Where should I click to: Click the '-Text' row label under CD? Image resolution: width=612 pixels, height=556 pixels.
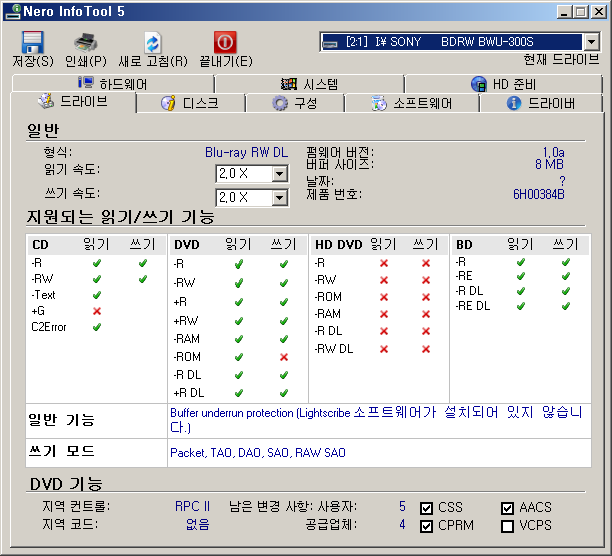coord(43,295)
